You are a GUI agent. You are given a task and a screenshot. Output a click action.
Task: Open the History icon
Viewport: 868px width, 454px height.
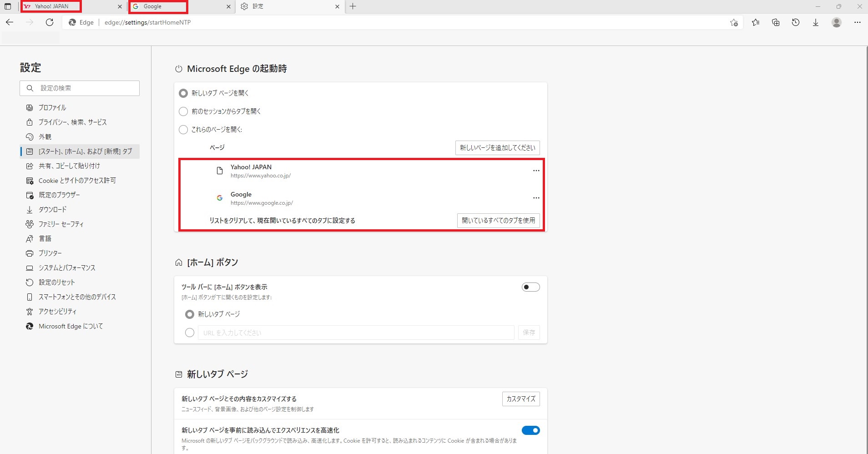[796, 22]
